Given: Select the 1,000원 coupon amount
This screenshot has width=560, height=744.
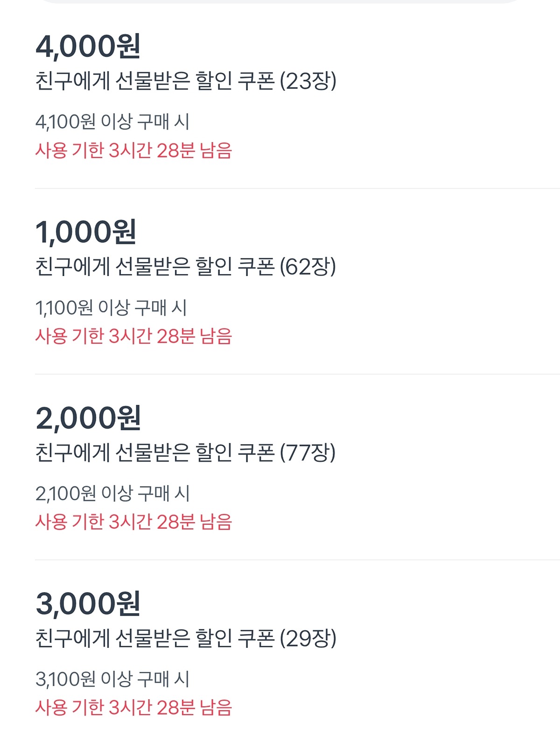Looking at the screenshot, I should coord(86,232).
